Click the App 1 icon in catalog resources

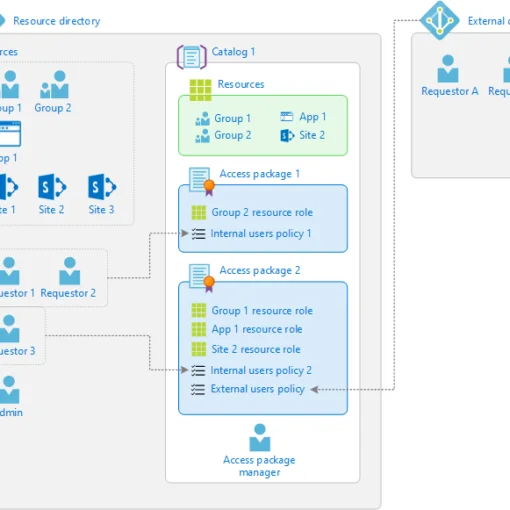pyautogui.click(x=287, y=117)
